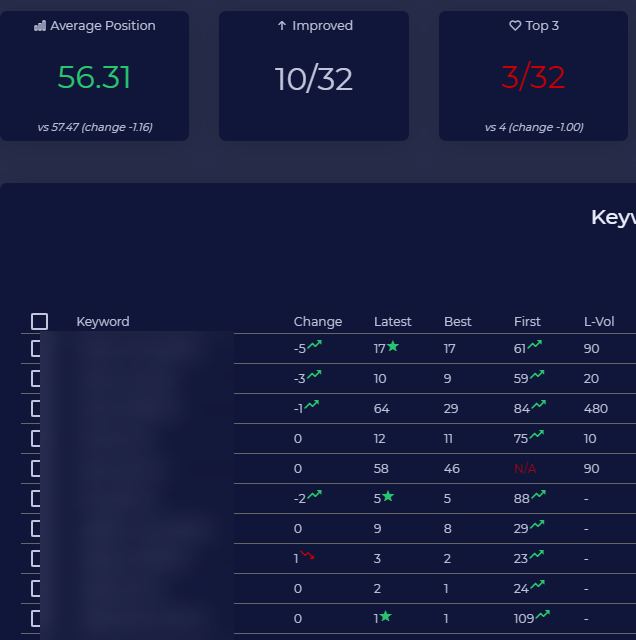Screen dimensions: 636x640
Task: Click the heart icon beside Top 3
Action: click(x=515, y=26)
